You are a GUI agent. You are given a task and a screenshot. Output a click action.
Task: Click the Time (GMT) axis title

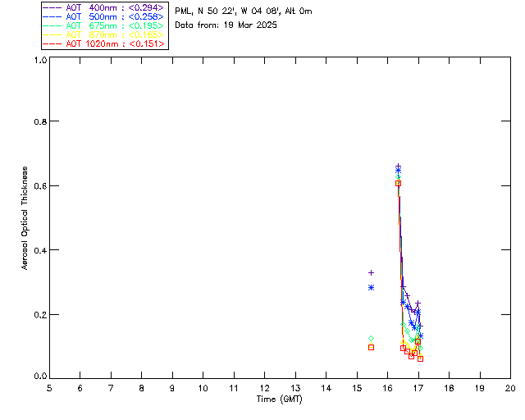click(x=280, y=399)
